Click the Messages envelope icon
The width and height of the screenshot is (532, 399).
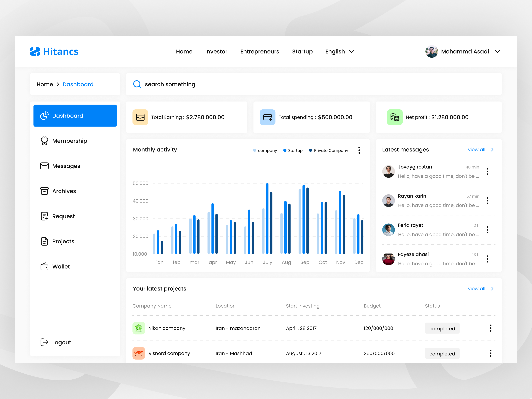[45, 166]
